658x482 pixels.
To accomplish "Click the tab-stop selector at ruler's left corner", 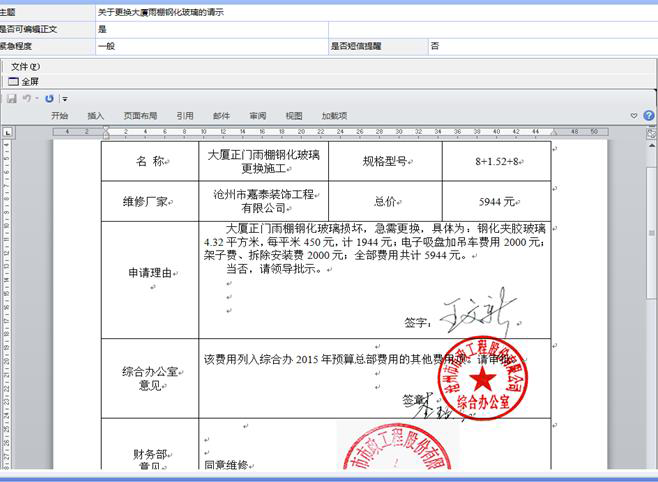I will [7, 131].
